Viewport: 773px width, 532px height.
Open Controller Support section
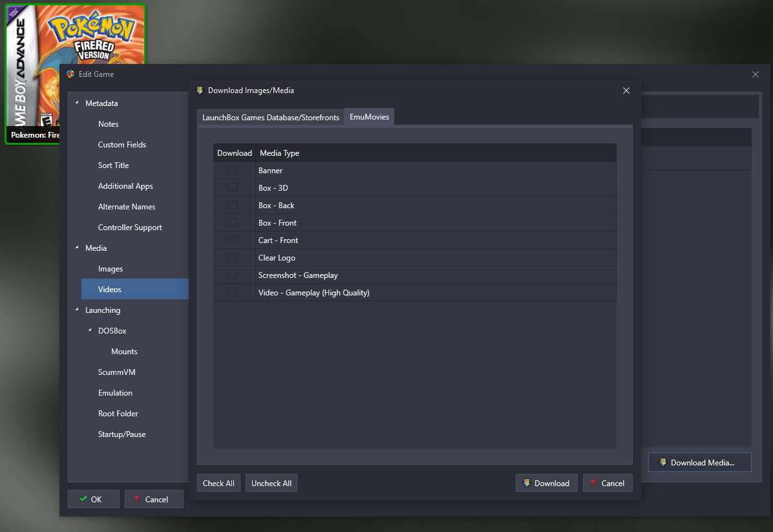click(x=130, y=228)
